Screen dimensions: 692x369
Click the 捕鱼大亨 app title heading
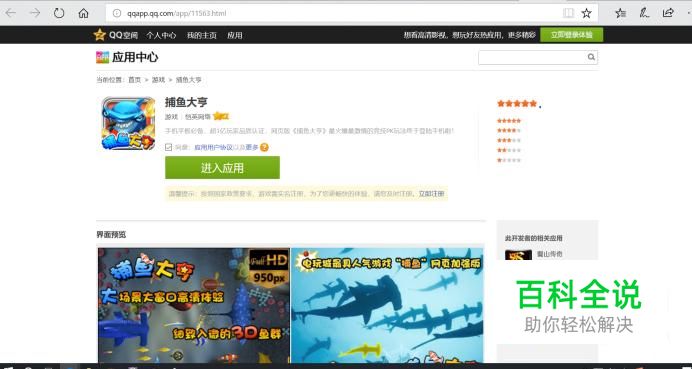click(x=186, y=102)
